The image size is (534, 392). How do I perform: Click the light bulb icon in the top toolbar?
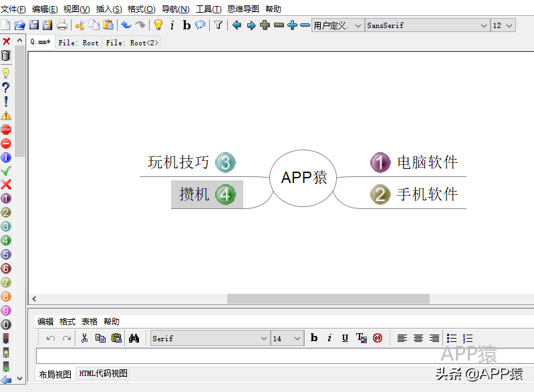click(158, 25)
